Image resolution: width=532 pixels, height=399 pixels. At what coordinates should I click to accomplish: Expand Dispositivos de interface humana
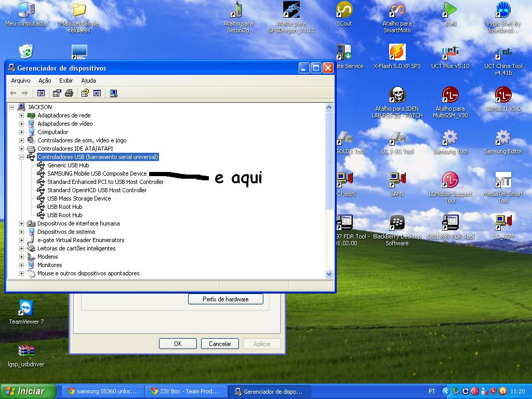tap(21, 223)
